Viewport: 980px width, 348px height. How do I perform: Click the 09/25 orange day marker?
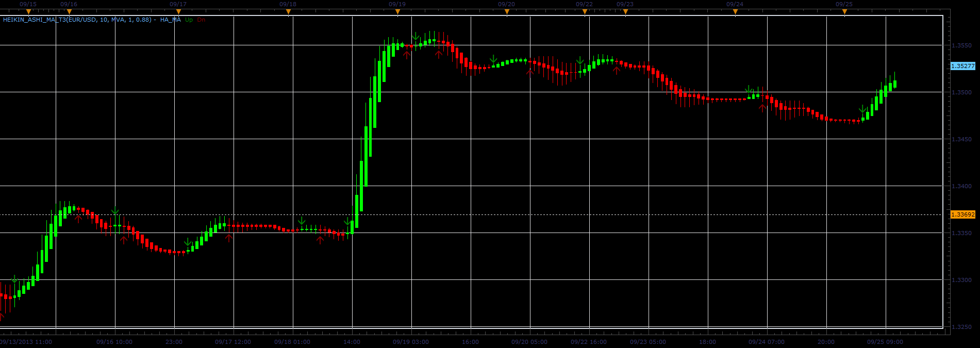[844, 11]
